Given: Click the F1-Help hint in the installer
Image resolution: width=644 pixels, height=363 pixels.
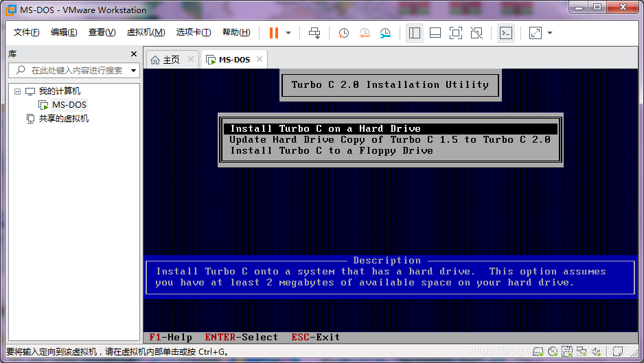Looking at the screenshot, I should click(170, 338).
